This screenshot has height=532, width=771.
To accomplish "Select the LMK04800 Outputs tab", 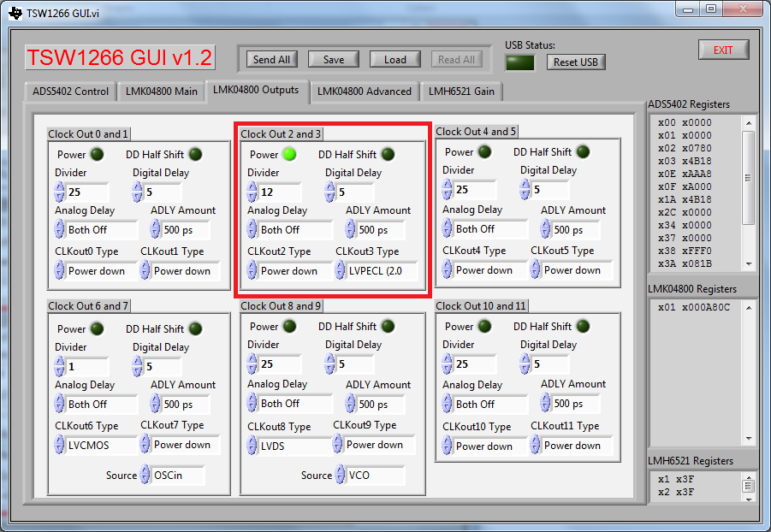I will [256, 91].
